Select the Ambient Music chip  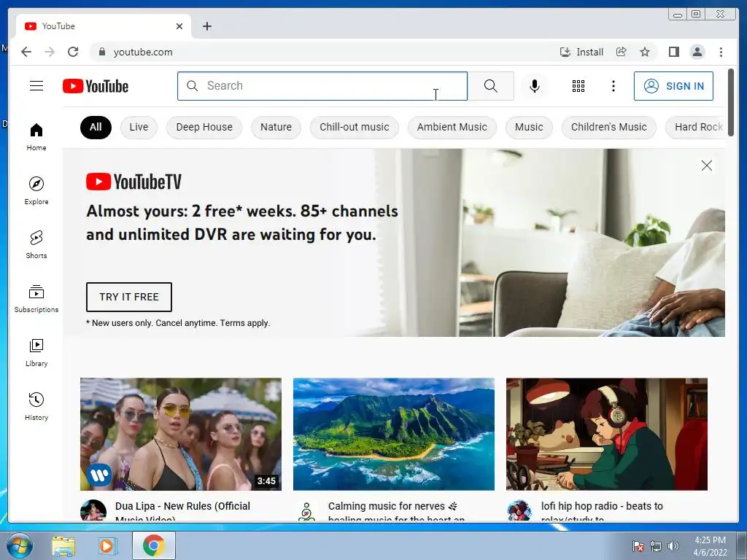452,127
